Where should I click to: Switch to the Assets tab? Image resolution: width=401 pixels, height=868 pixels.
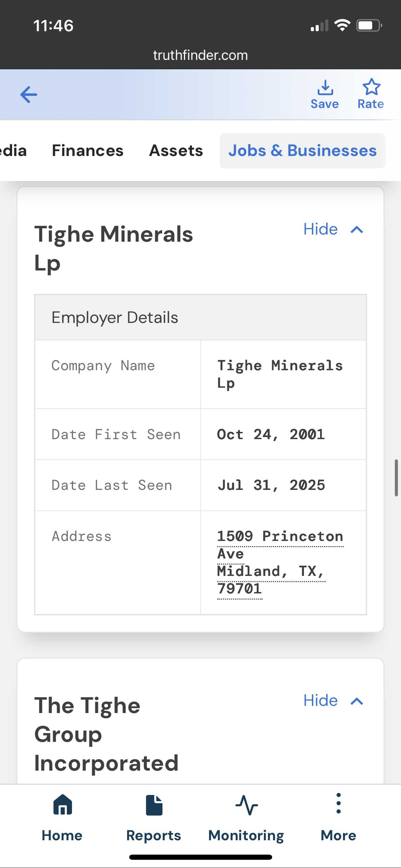(x=176, y=151)
